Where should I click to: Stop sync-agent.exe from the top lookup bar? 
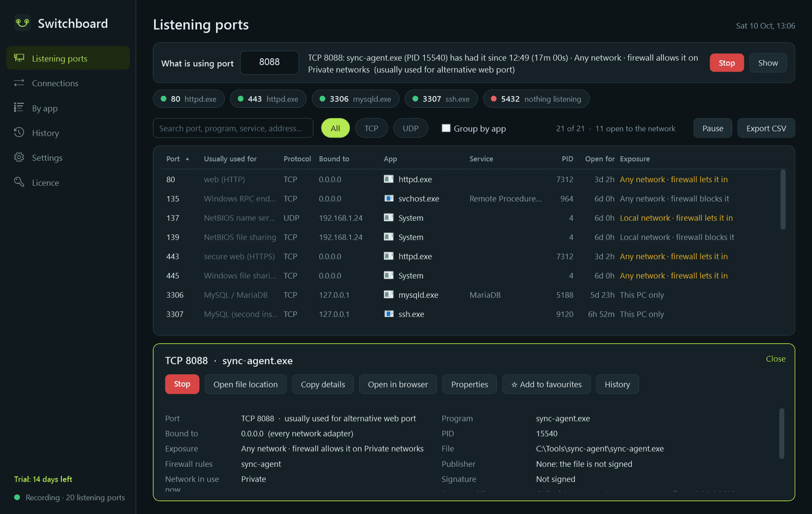point(727,63)
